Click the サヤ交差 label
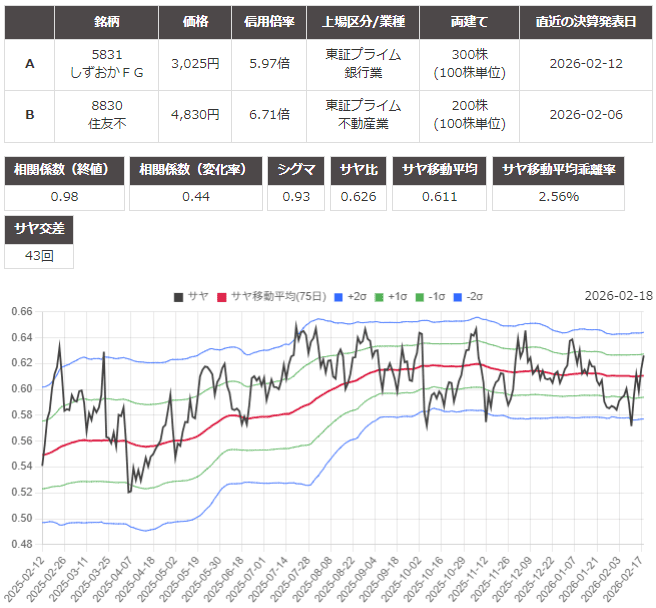The image size is (656, 608). point(38,229)
